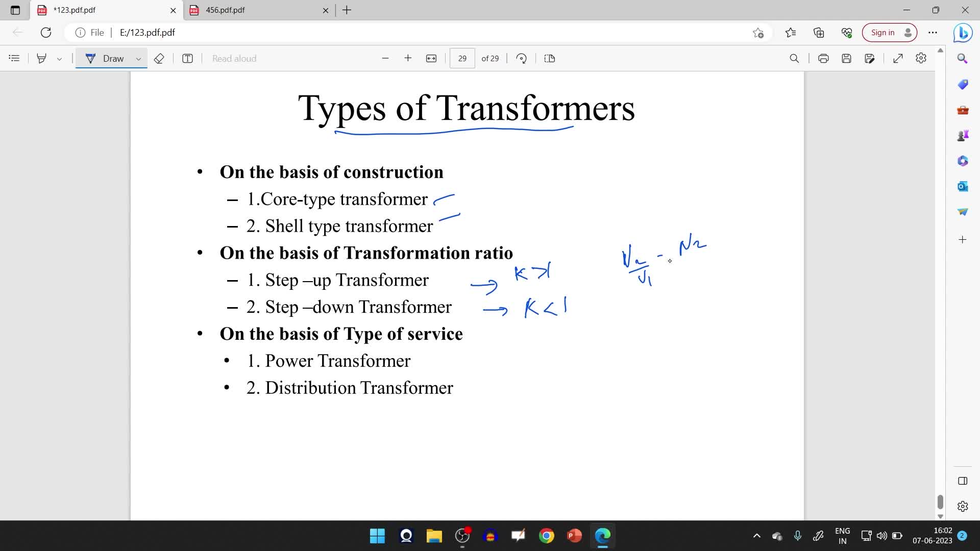
Task: Expand the Highlight tool dropdown arrow
Action: (60, 59)
